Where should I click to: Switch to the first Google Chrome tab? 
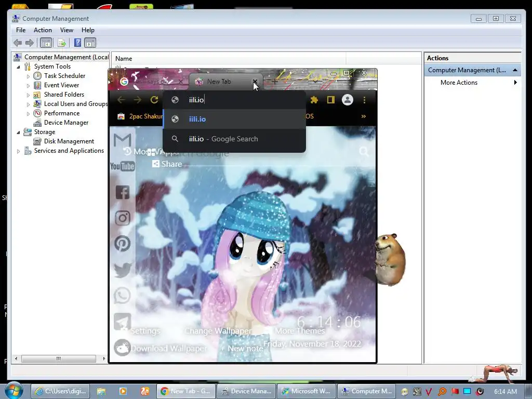pyautogui.click(x=152, y=82)
